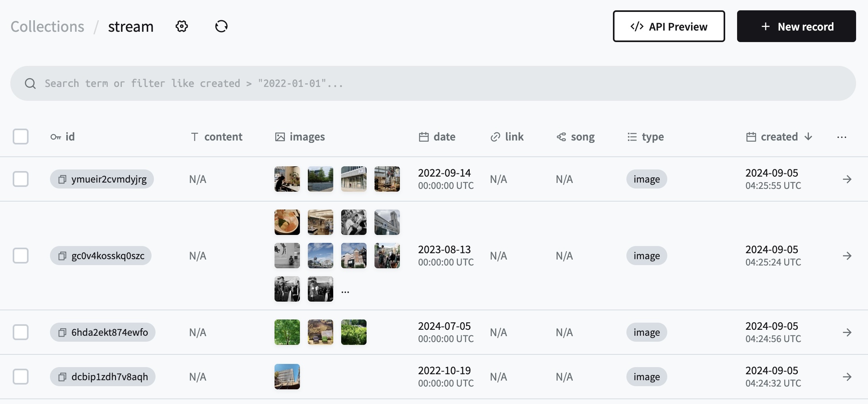Open the green tree thumbnail image
This screenshot has height=404, width=868.
point(287,332)
